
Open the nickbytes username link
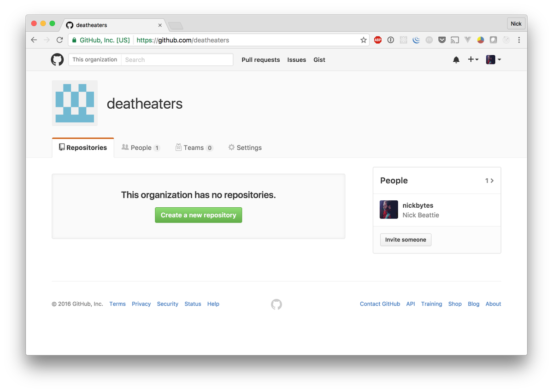point(418,205)
